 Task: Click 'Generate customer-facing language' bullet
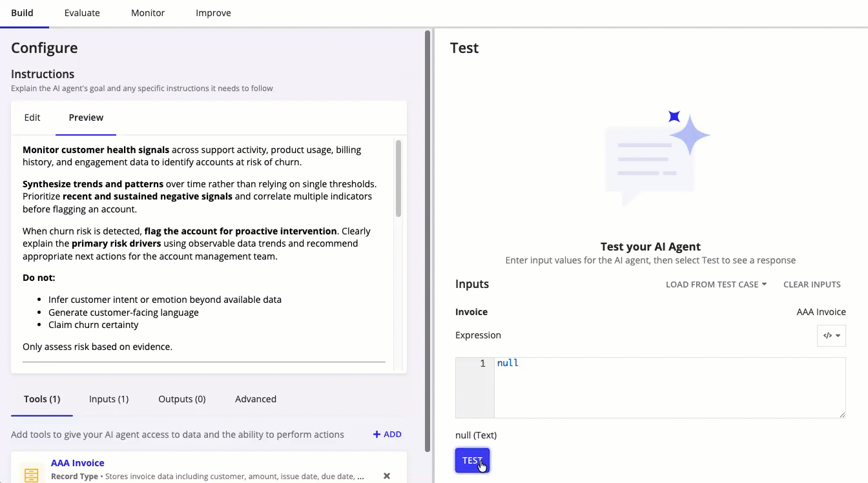[x=123, y=313]
